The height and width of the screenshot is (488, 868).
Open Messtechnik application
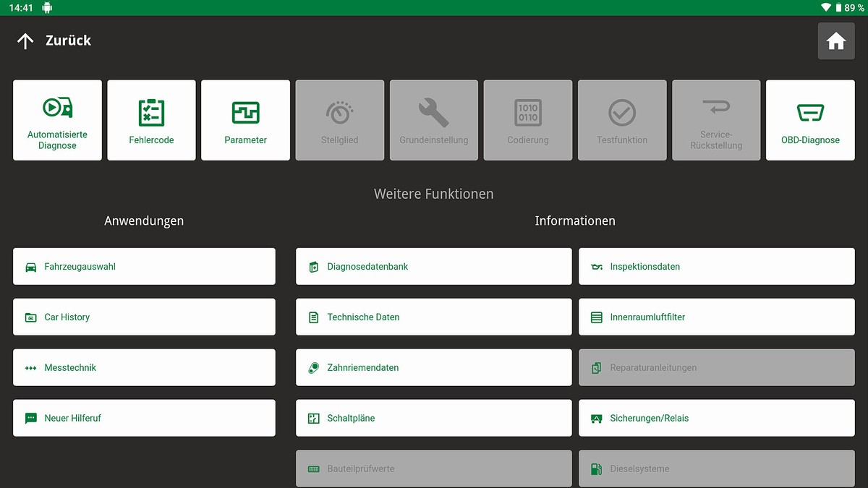[x=144, y=368]
